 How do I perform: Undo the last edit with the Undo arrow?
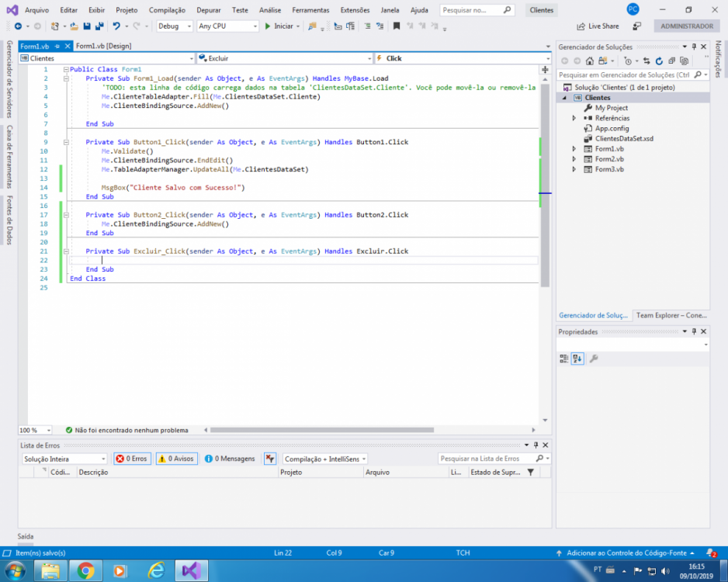(116, 26)
